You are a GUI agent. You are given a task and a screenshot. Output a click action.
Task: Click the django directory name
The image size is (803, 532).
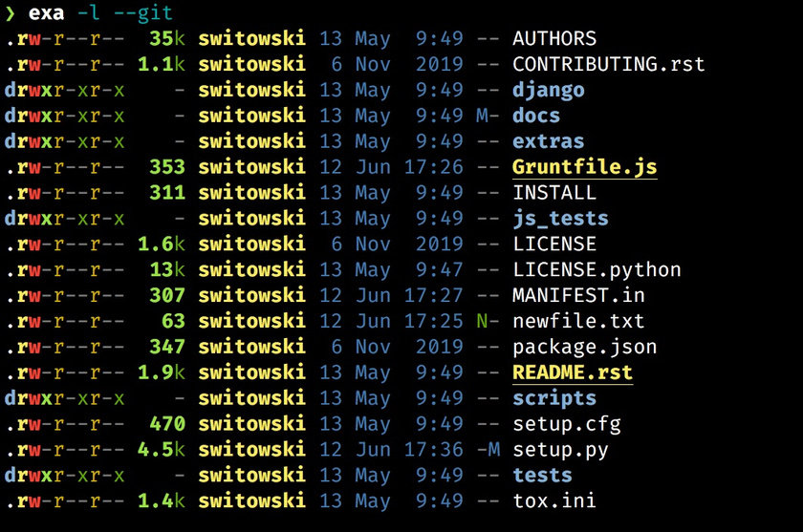pyautogui.click(x=548, y=91)
